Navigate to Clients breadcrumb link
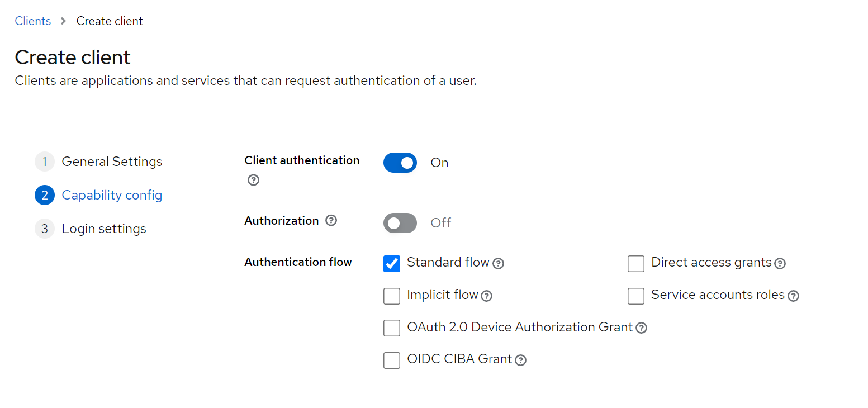The width and height of the screenshot is (868, 408). [x=33, y=21]
